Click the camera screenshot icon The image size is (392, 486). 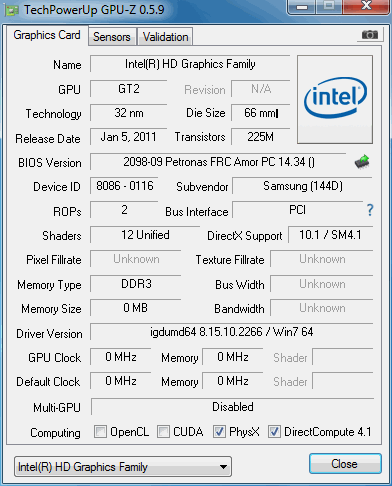coord(370,35)
